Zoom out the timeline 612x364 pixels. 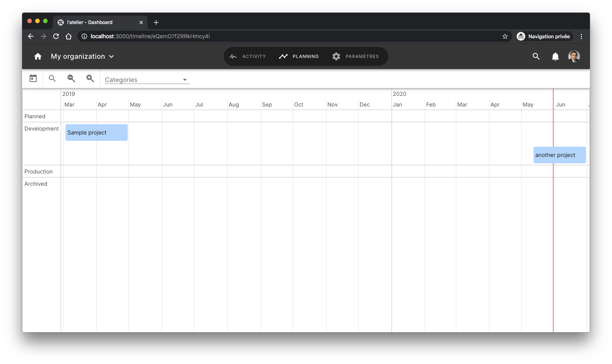[x=71, y=78]
